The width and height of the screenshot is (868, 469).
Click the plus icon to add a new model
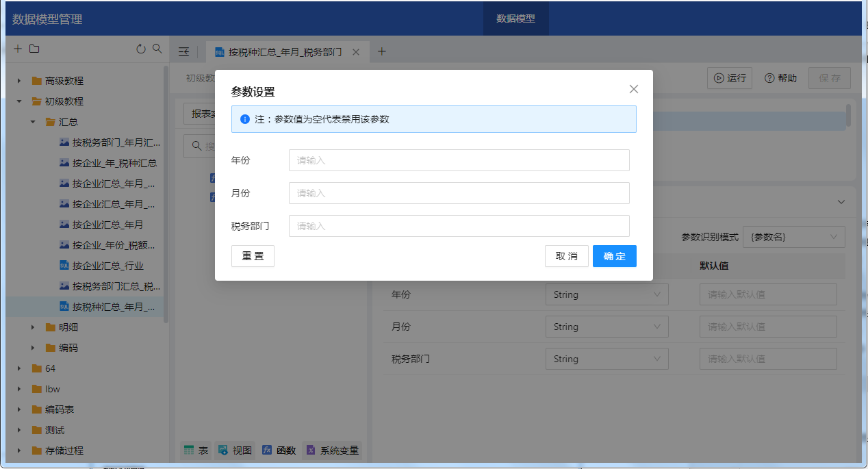18,49
